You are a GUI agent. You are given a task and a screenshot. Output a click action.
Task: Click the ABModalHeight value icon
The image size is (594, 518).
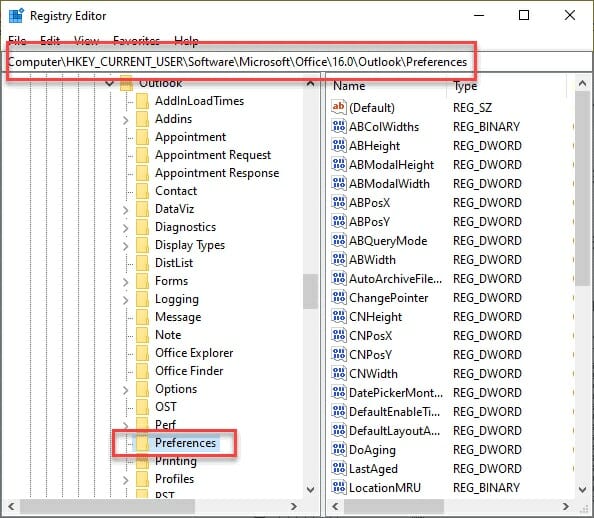click(x=338, y=164)
